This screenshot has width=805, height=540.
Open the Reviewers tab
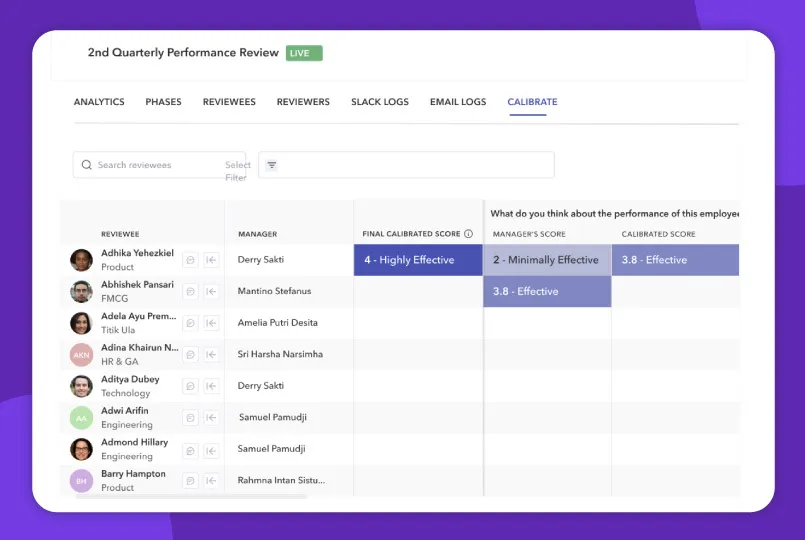(303, 102)
